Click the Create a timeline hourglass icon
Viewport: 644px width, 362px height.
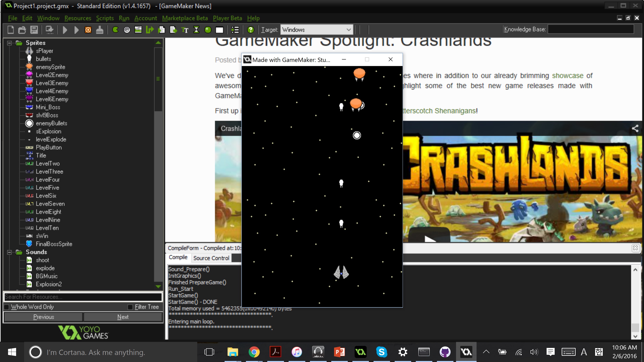coord(196,30)
